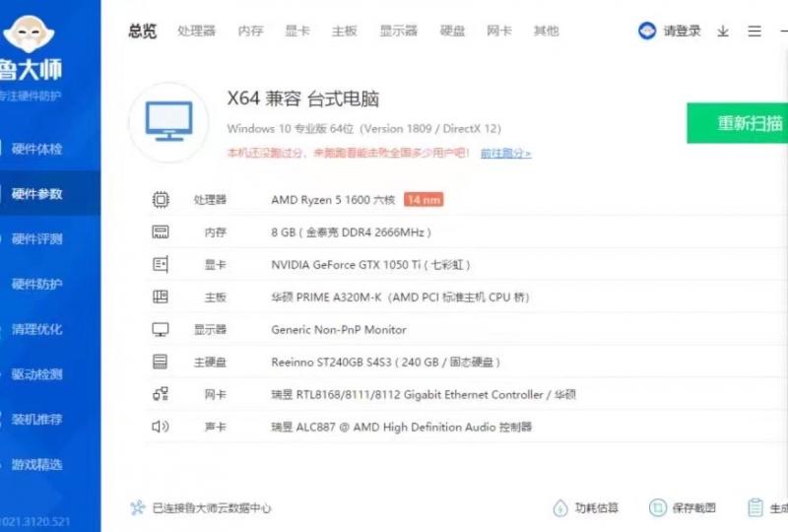This screenshot has width=788, height=532.
Task: Click Reeinno ST240GB S4S3 disk text
Action: click(x=385, y=362)
